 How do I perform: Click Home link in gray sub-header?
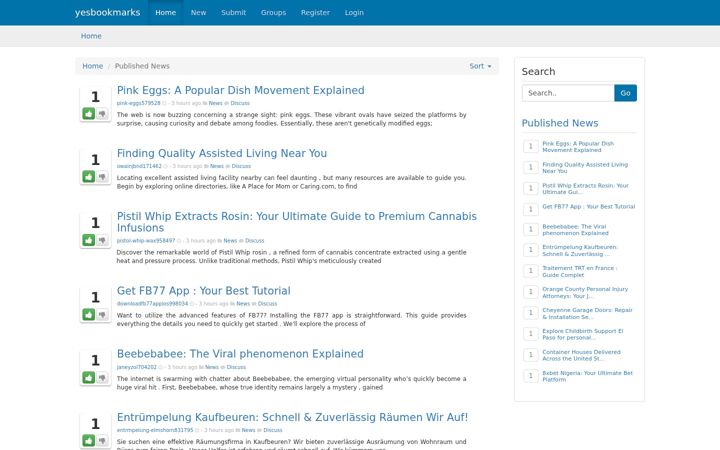91,36
